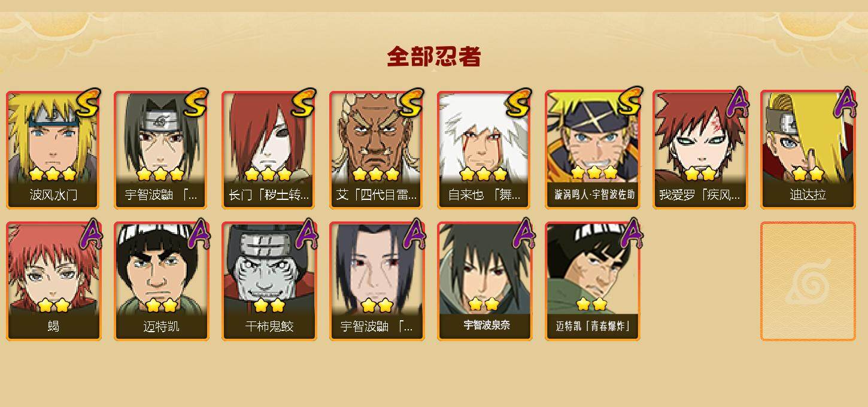Select the 自来也 ninja card
The height and width of the screenshot is (407, 868).
click(485, 150)
